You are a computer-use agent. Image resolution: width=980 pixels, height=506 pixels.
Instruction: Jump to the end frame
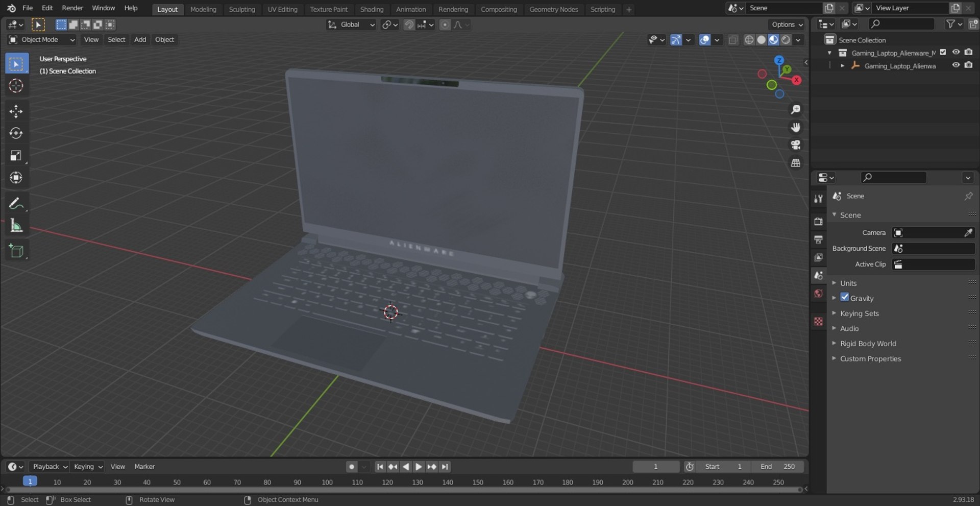pyautogui.click(x=445, y=467)
